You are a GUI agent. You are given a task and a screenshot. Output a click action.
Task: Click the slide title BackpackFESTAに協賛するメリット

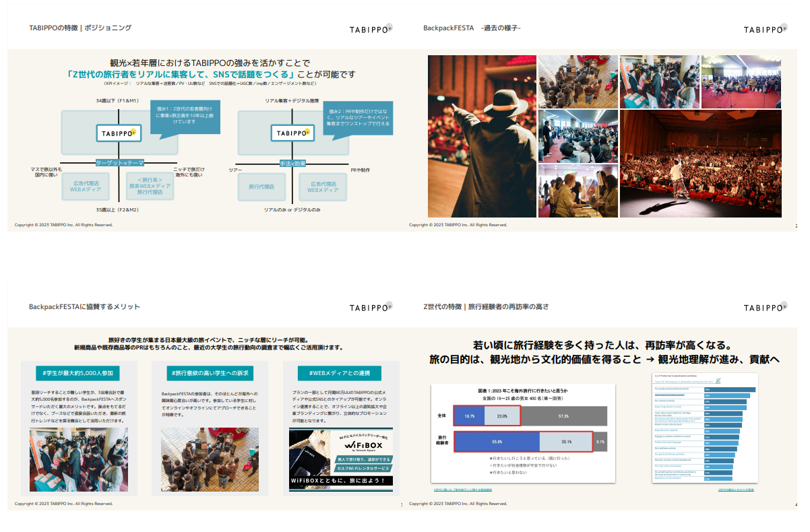tap(84, 306)
